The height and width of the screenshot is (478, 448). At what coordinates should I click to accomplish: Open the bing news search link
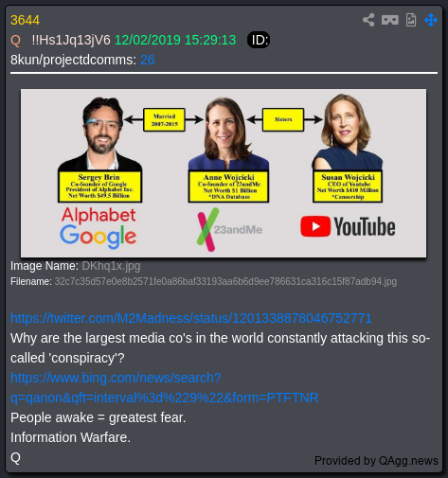tap(164, 387)
